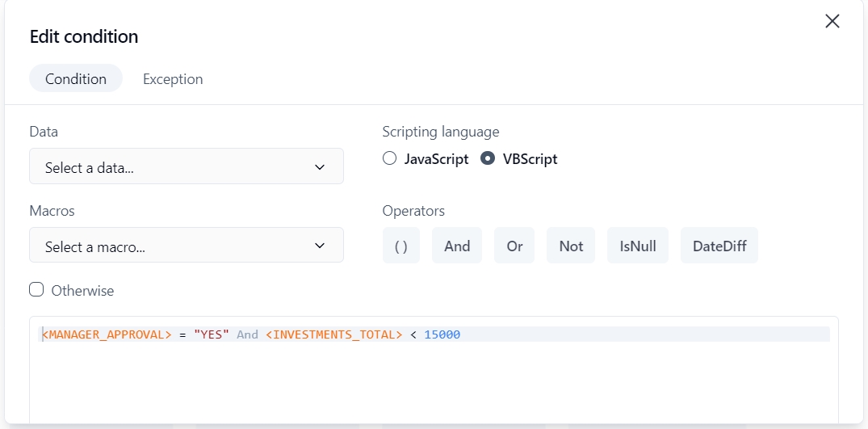This screenshot has width=868, height=429.
Task: Insert parentheses with the ( ) operator button
Action: coord(400,246)
